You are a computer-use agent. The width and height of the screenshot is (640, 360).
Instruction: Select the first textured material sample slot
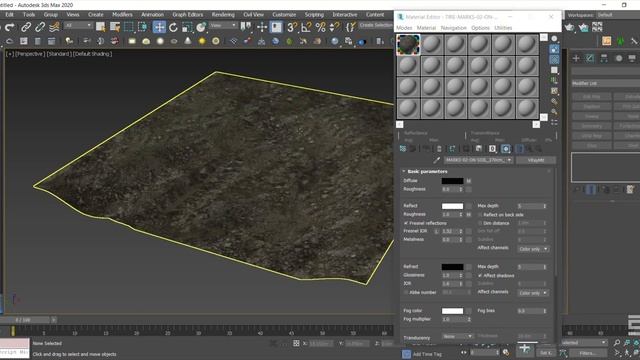pos(408,44)
